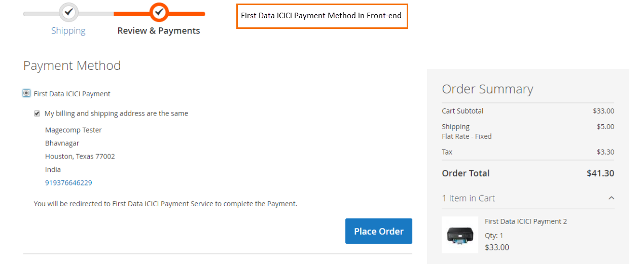
Task: Click the printer product thumbnail
Action: (x=460, y=235)
